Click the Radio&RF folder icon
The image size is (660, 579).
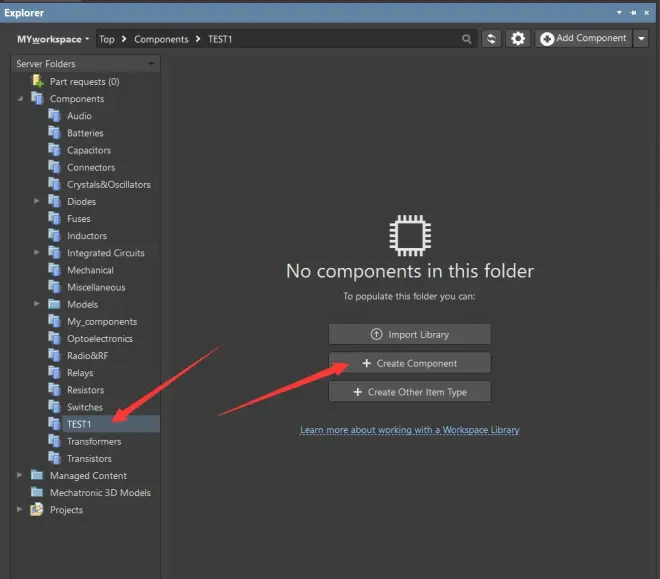coord(54,356)
